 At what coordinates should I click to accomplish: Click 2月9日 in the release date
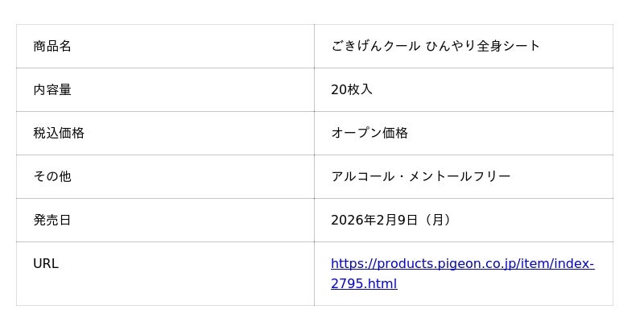point(392,221)
